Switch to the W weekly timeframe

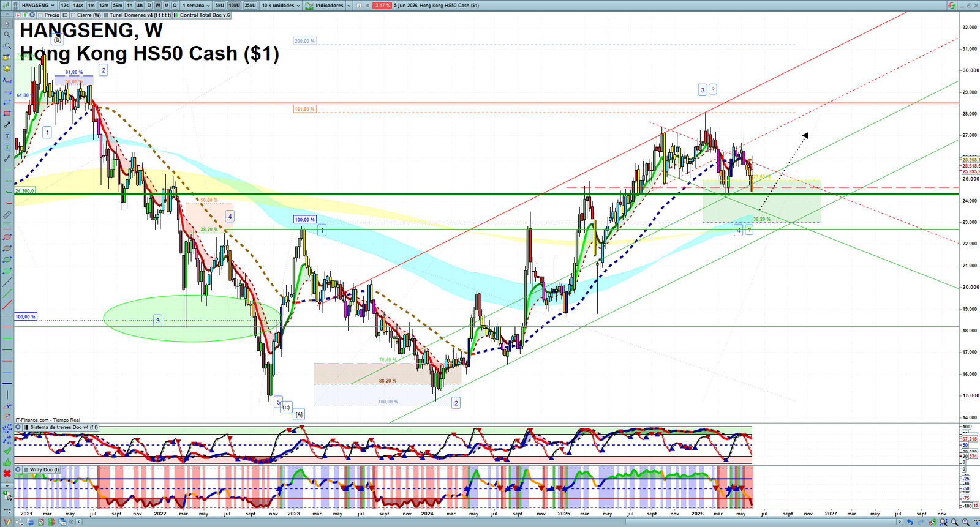click(x=157, y=5)
